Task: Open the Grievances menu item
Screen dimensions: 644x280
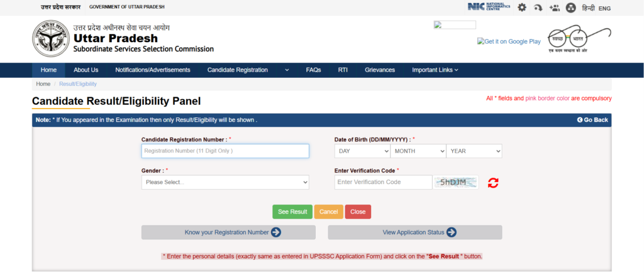Action: 380,70
